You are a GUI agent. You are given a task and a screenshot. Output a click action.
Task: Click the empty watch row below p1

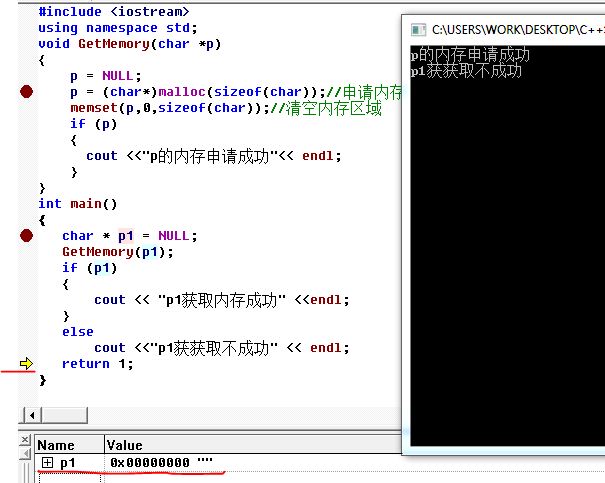pos(218,478)
